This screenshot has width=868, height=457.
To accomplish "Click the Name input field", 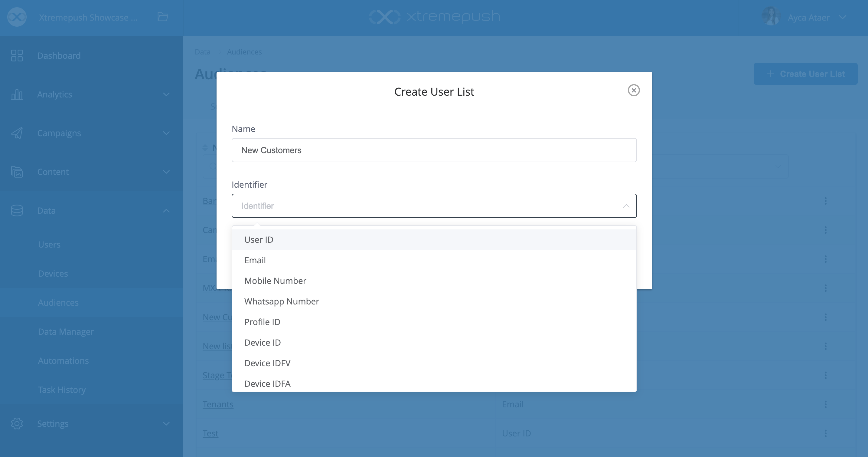I will 434,150.
